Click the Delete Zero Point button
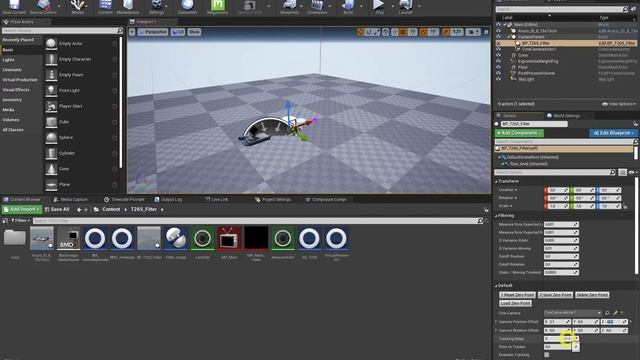Screen dimensions: 640x360 click(x=592, y=295)
